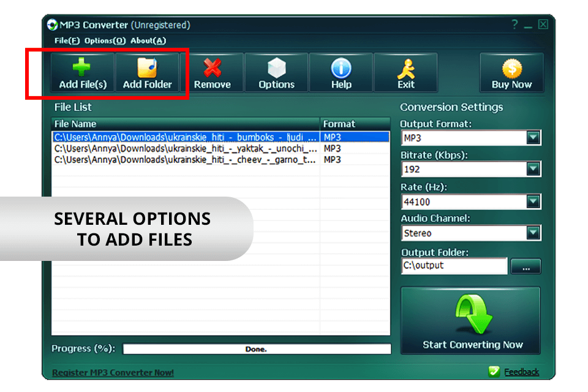Click the File Name column header

click(x=185, y=124)
